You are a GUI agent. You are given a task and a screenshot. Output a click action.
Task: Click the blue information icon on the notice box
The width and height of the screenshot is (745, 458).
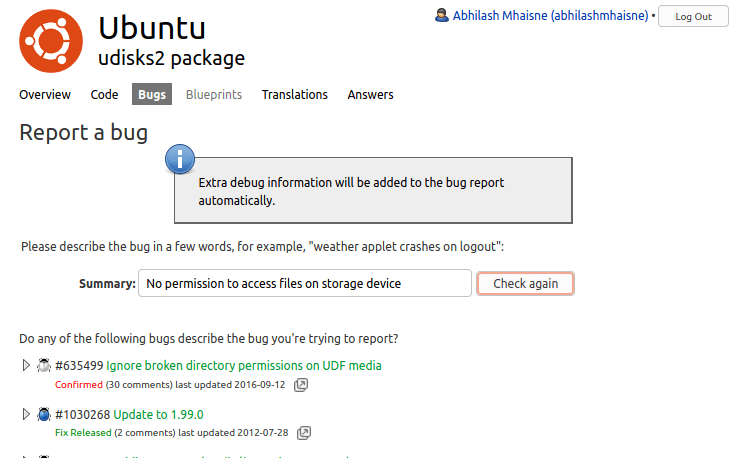click(x=179, y=158)
